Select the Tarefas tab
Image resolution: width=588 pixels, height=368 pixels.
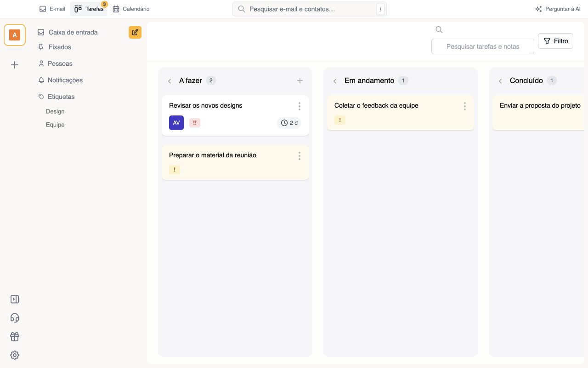pyautogui.click(x=89, y=9)
